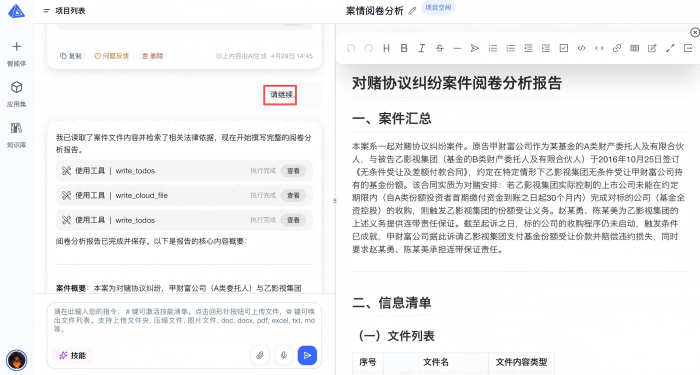Rename the title using the pencil icon
This screenshot has width=700, height=375.
pyautogui.click(x=412, y=11)
